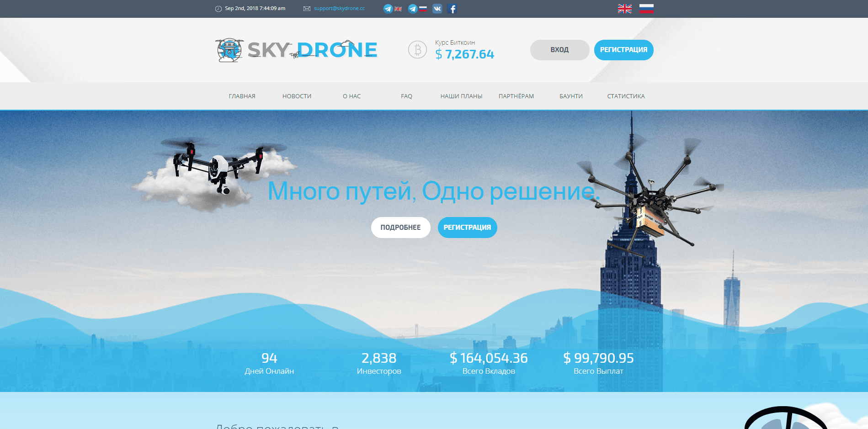Click the РЕГИСТРАЦИЯ button
Screen dimensions: 868x429
(623, 50)
